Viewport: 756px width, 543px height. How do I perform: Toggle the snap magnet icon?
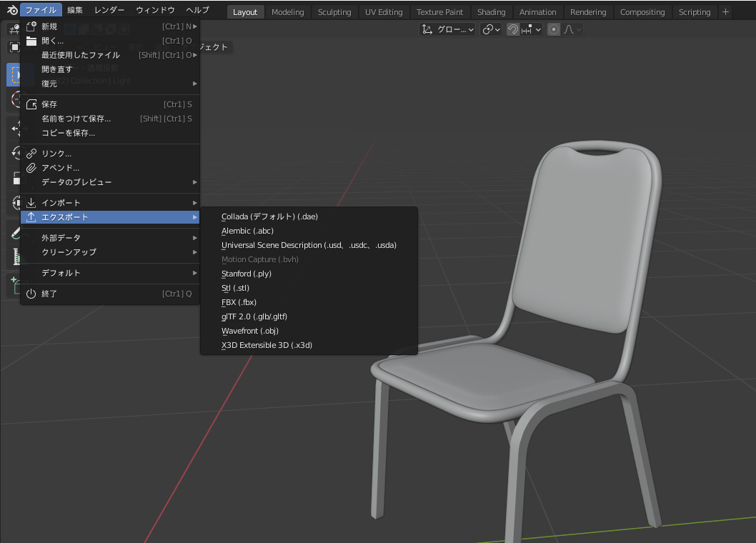click(x=513, y=29)
